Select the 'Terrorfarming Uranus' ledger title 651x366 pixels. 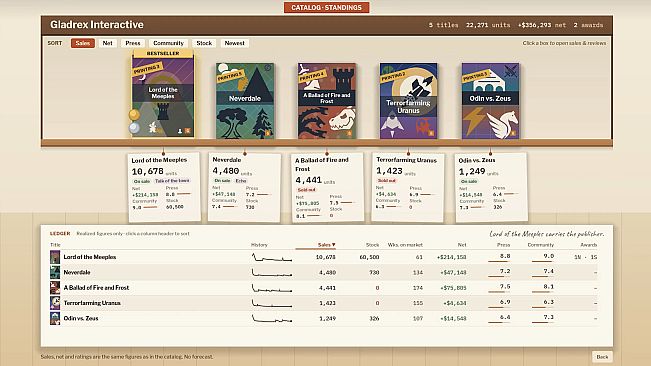point(92,303)
